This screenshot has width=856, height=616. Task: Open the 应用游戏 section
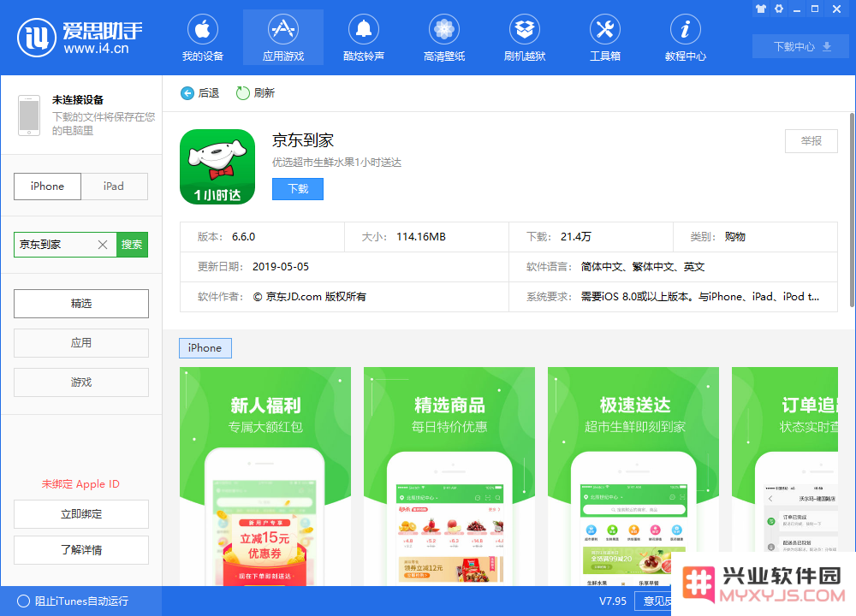282,38
